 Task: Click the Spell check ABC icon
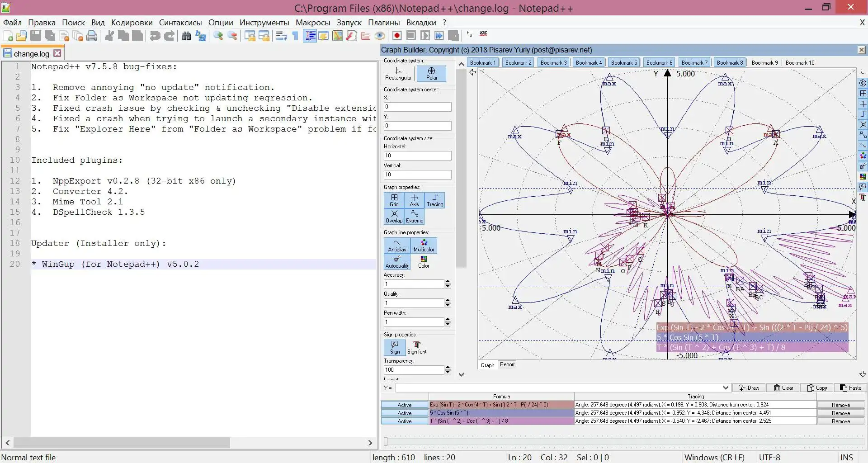click(483, 34)
